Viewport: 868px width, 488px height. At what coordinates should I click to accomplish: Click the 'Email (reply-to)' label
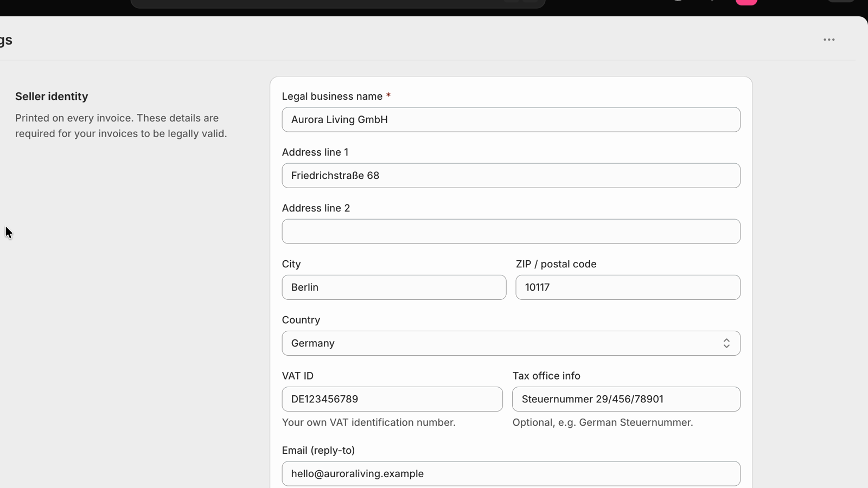(x=318, y=451)
